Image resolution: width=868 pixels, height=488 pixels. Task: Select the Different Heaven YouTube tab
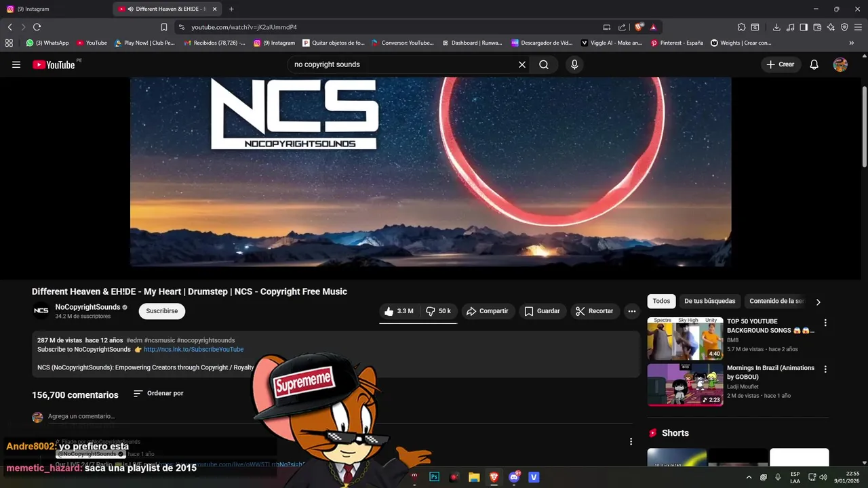[168, 9]
